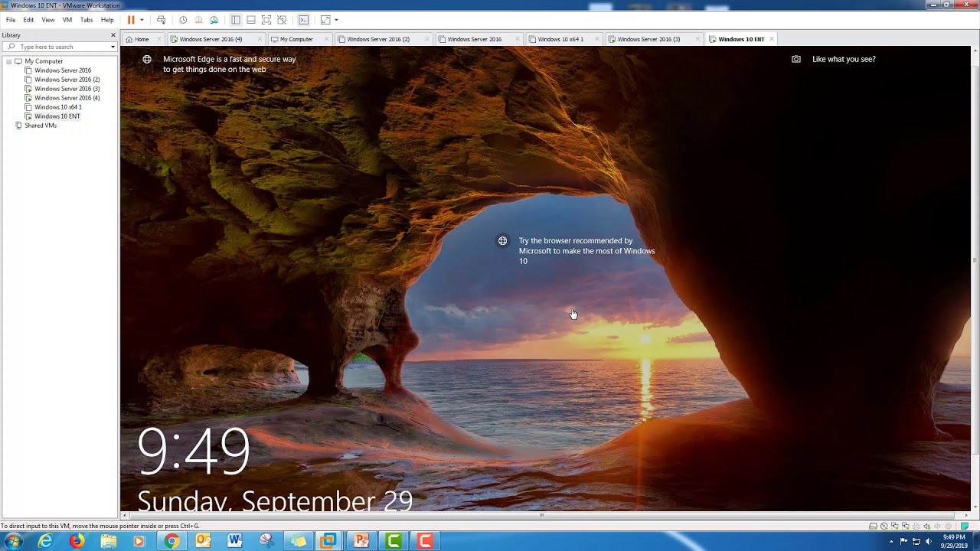Screen dimensions: 980x551
Task: Enter full screen mode from the toolbar
Action: 266,20
